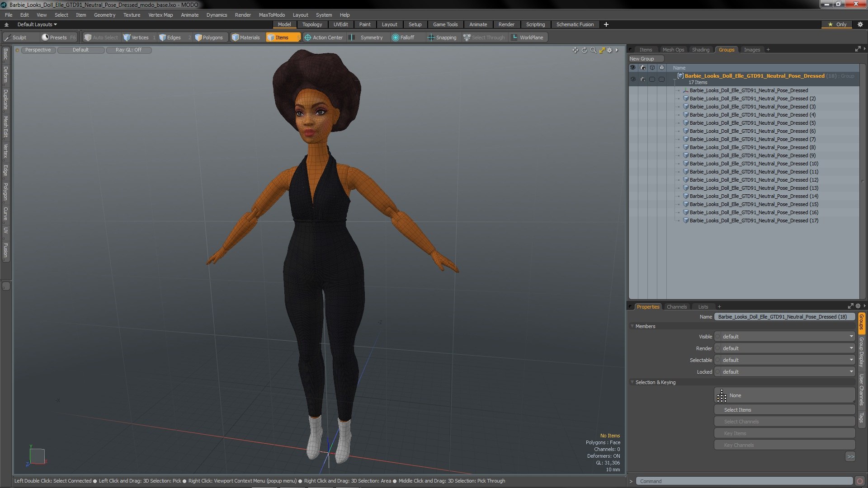
Task: Click the selection set pattern icon beside None
Action: click(722, 396)
